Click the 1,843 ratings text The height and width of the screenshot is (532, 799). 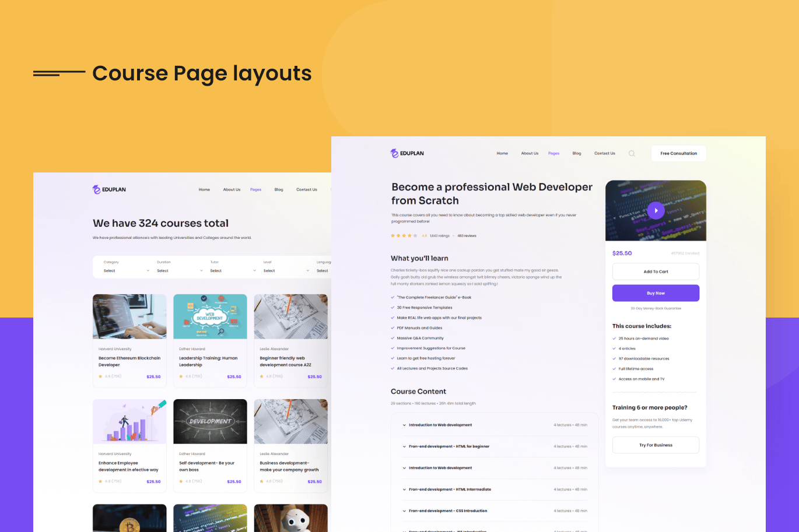[x=440, y=236]
